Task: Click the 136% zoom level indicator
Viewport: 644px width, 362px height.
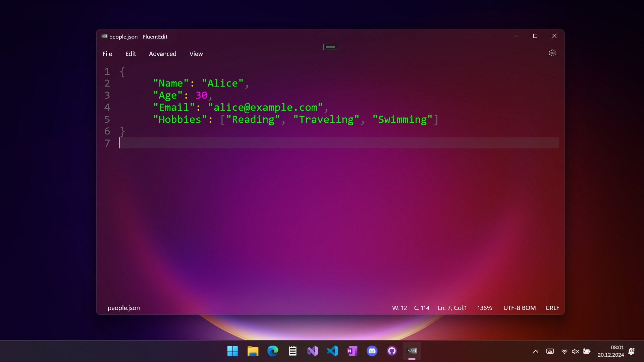Action: coord(484,308)
